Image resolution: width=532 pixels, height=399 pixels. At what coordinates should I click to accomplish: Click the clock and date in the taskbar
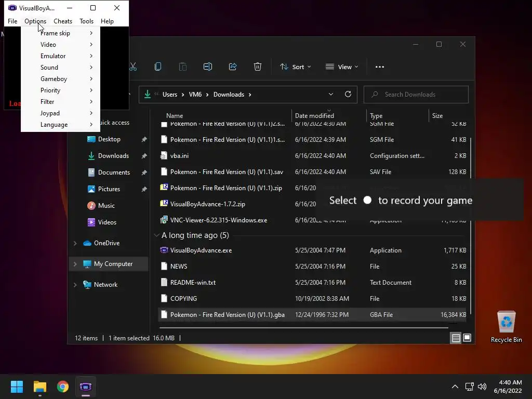coord(508,387)
